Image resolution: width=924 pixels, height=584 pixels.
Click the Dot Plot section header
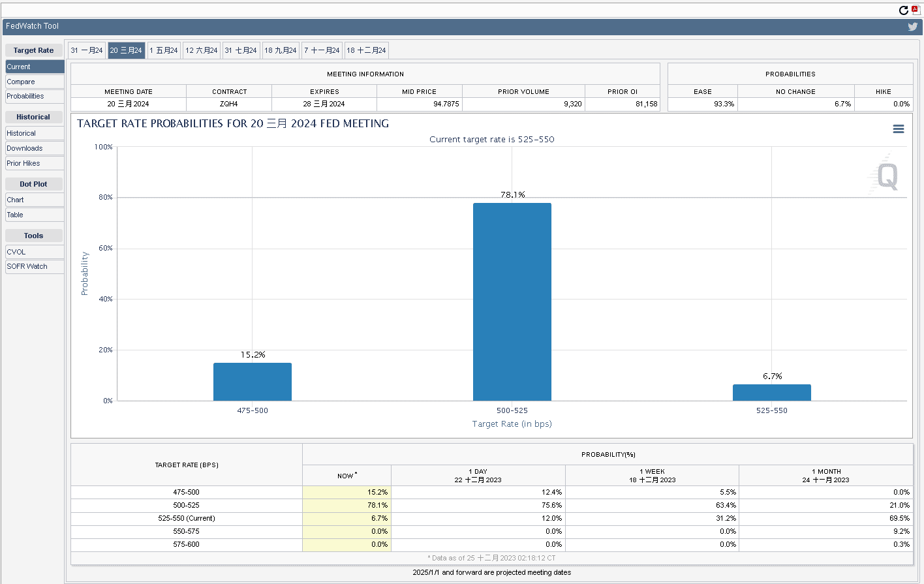click(x=34, y=184)
